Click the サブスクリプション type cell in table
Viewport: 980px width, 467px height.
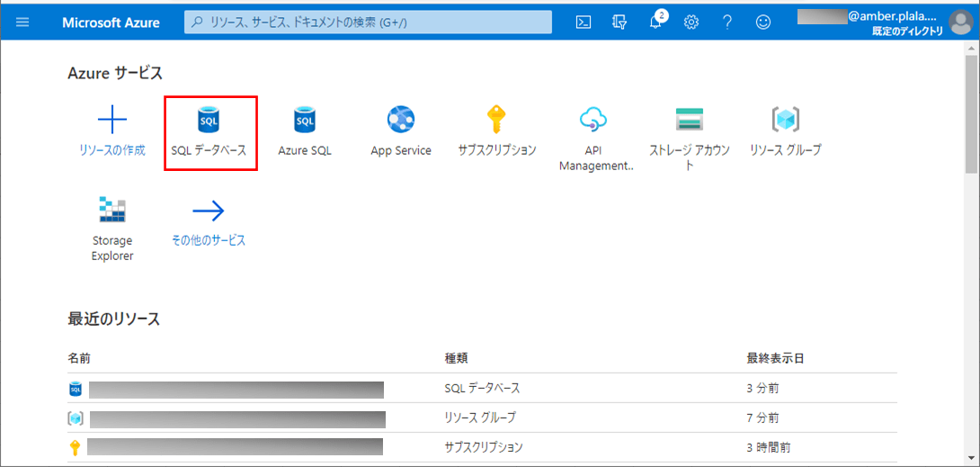tap(483, 447)
